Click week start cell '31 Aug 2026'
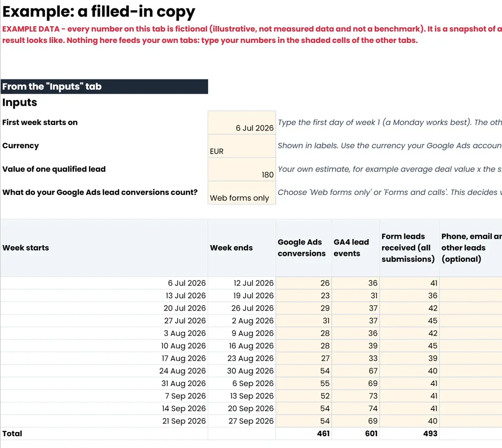 click(104, 383)
